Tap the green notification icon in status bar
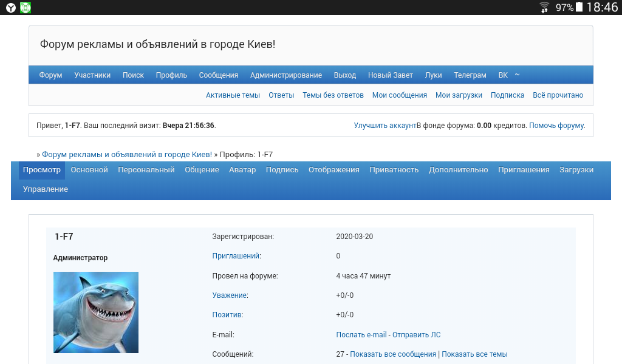Image resolution: width=622 pixels, height=364 pixels. (x=26, y=7)
